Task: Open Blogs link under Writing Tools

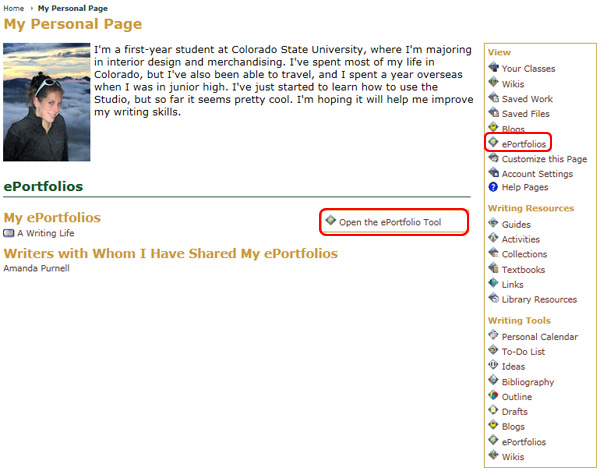Action: [x=513, y=427]
